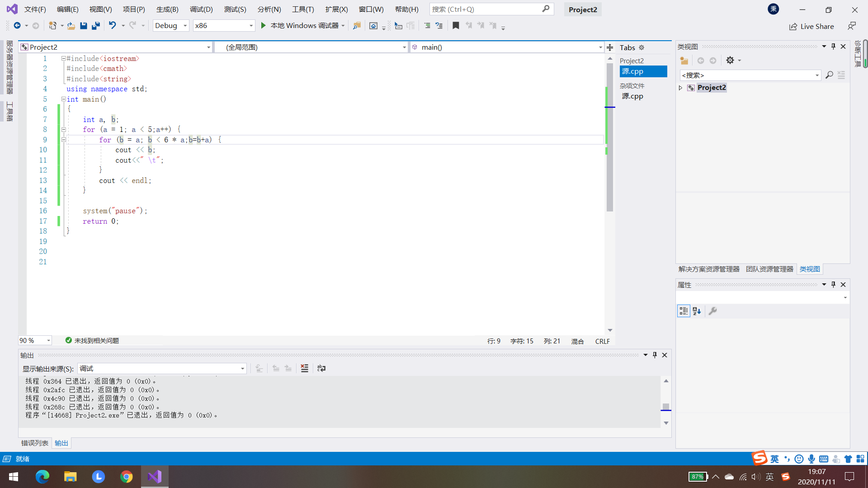Pin the properties (属性) panel
Viewport: 868px width, 488px height.
click(x=833, y=285)
